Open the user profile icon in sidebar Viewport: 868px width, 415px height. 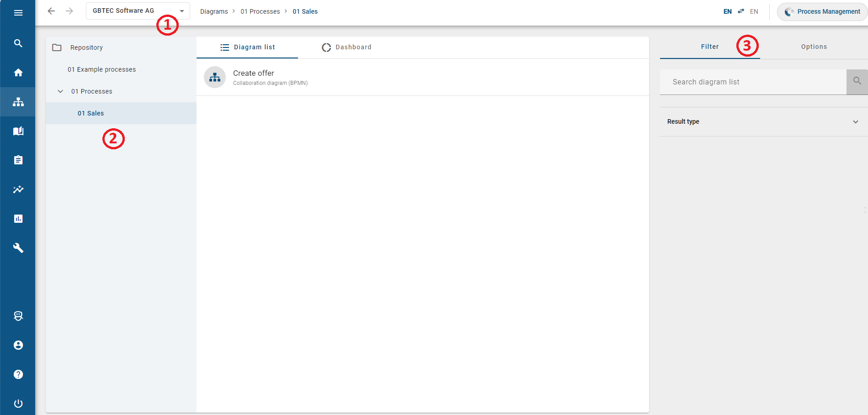tap(18, 345)
